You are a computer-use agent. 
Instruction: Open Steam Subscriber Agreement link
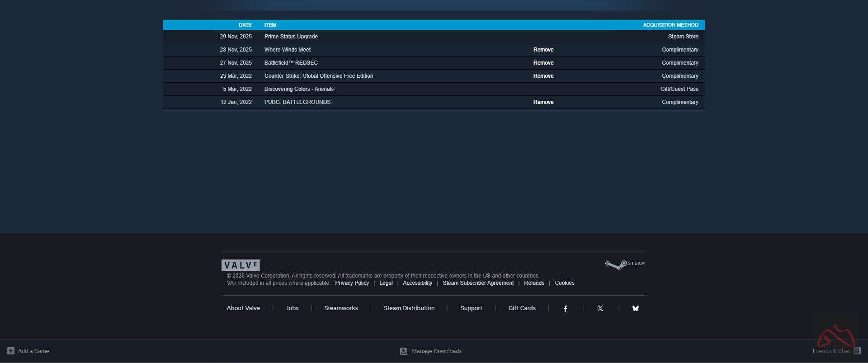(x=478, y=283)
